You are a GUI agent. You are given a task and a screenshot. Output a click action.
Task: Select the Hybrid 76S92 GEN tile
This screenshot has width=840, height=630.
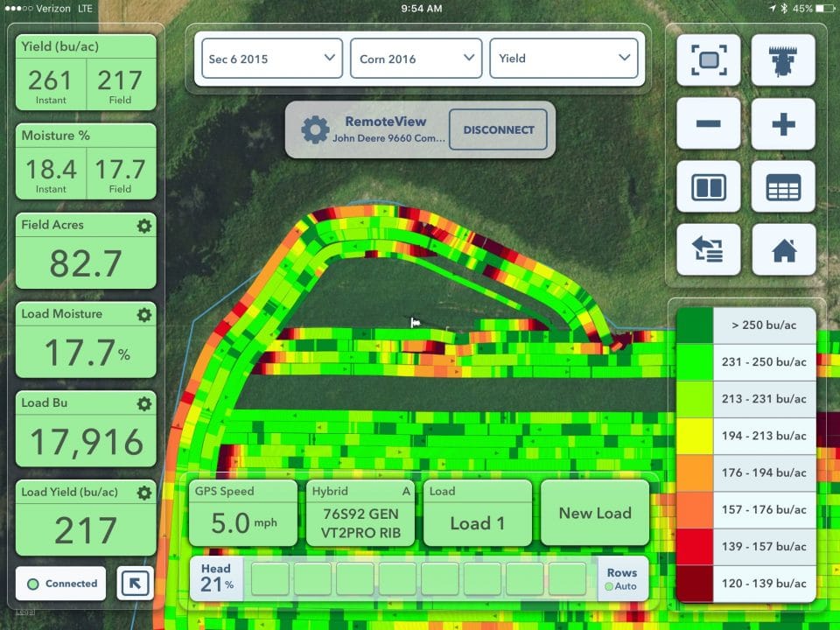coord(360,514)
